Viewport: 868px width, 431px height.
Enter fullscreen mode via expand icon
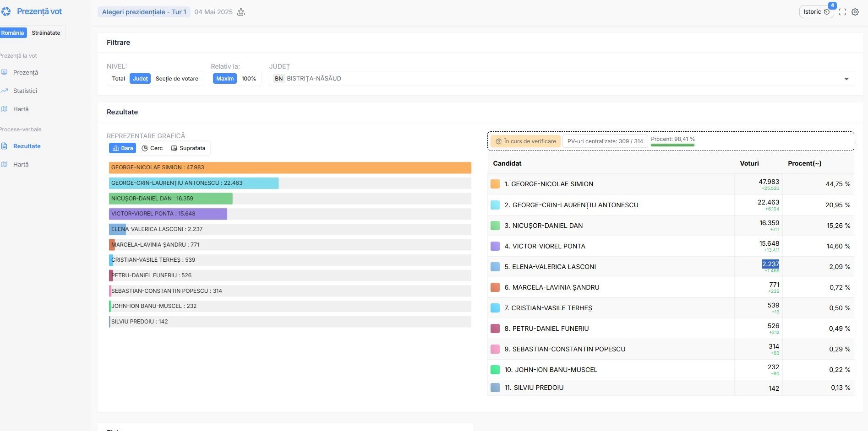tap(842, 12)
